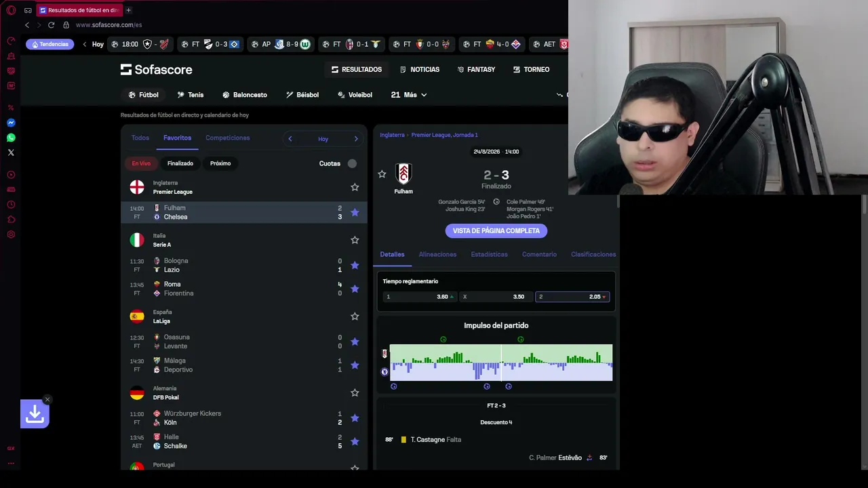
Task: Star the Premier League competition
Action: (x=355, y=187)
